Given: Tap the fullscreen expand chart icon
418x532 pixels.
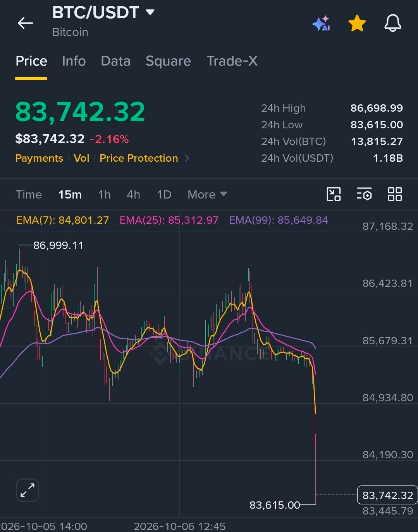Looking at the screenshot, I should 28,490.
